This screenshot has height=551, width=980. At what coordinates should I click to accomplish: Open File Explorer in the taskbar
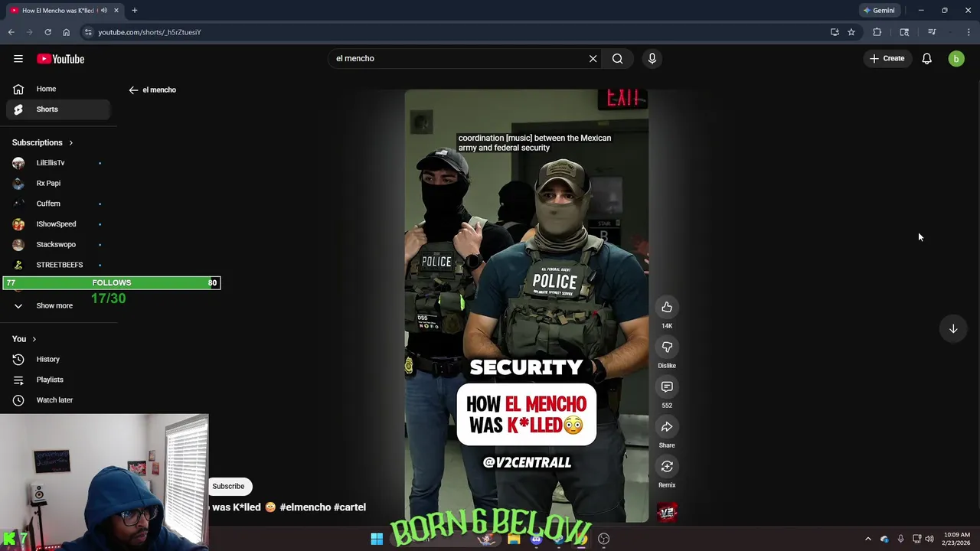pyautogui.click(x=514, y=539)
